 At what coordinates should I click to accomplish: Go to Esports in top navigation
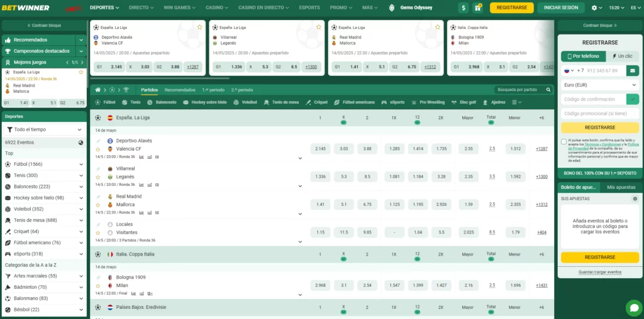(309, 8)
